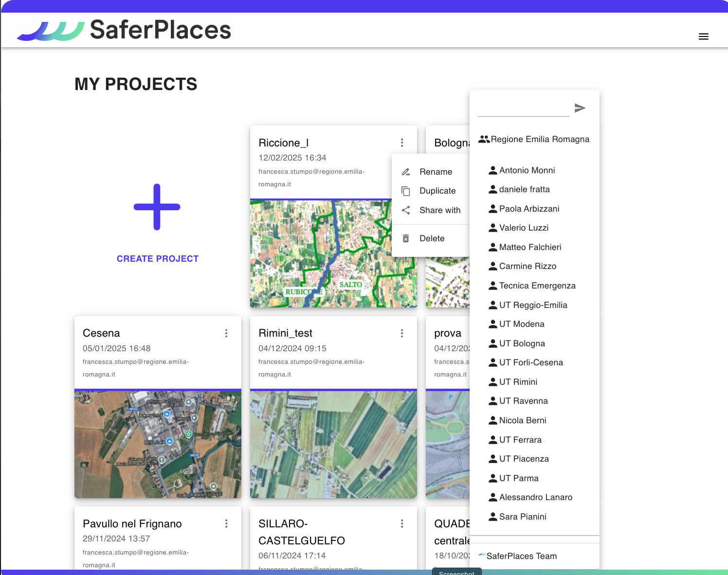Expand options for Pavullo nel Frignano
728x575 pixels.
226,523
